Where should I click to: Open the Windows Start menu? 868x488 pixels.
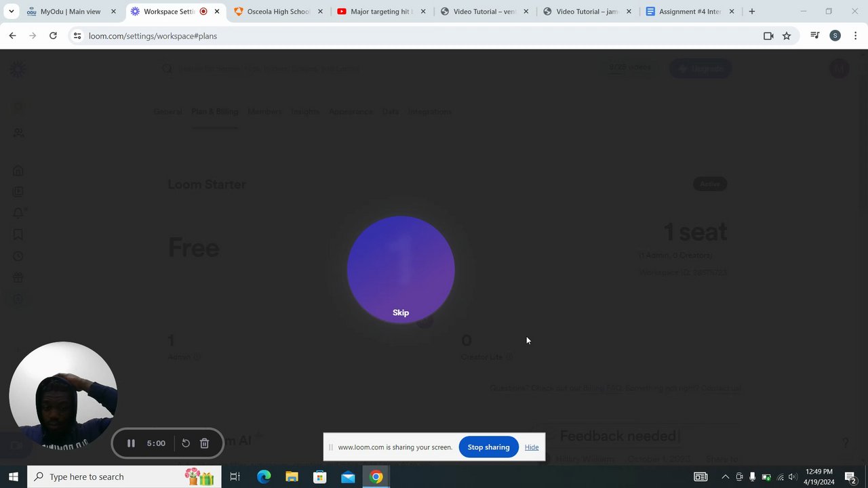coord(13,477)
